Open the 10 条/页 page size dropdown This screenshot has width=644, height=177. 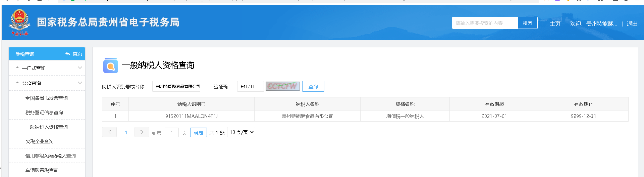pos(241,132)
